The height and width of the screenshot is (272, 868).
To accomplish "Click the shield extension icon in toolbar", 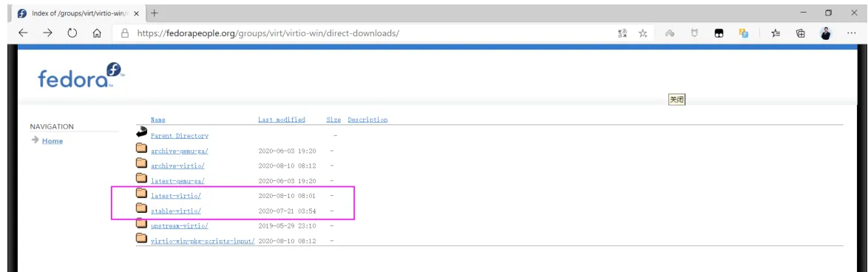I will click(694, 33).
